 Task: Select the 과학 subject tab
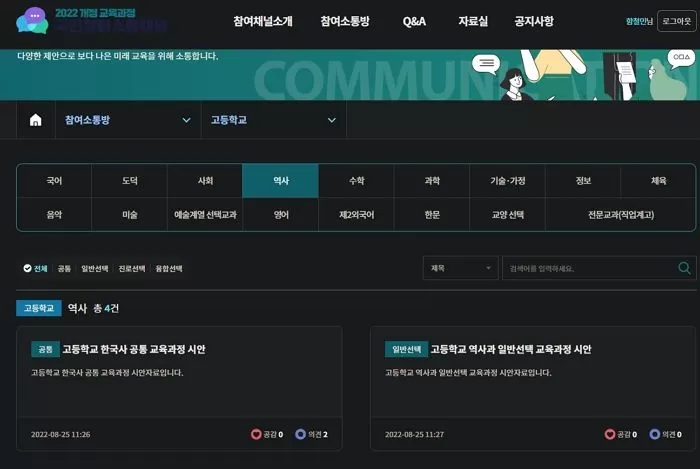coord(432,181)
